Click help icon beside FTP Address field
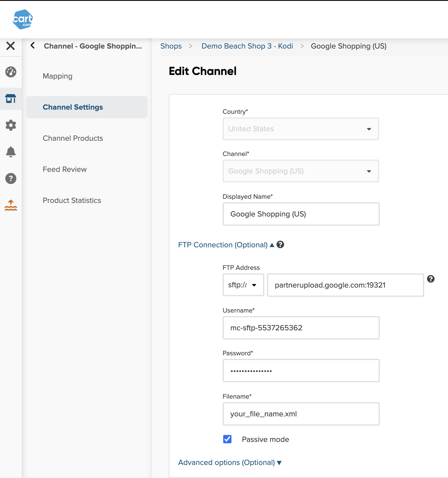Screen dimensions: 448x478 431,279
